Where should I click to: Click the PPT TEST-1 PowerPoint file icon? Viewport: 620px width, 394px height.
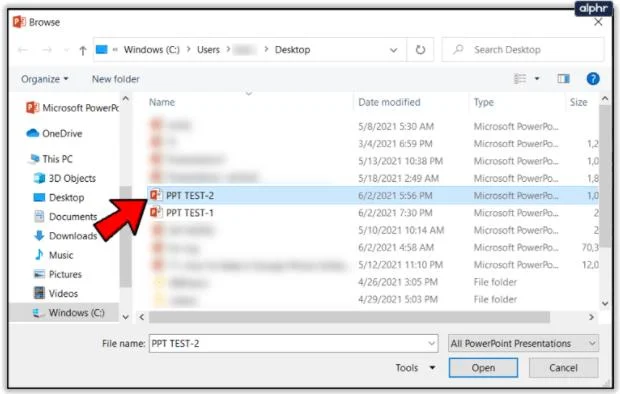[x=156, y=212]
